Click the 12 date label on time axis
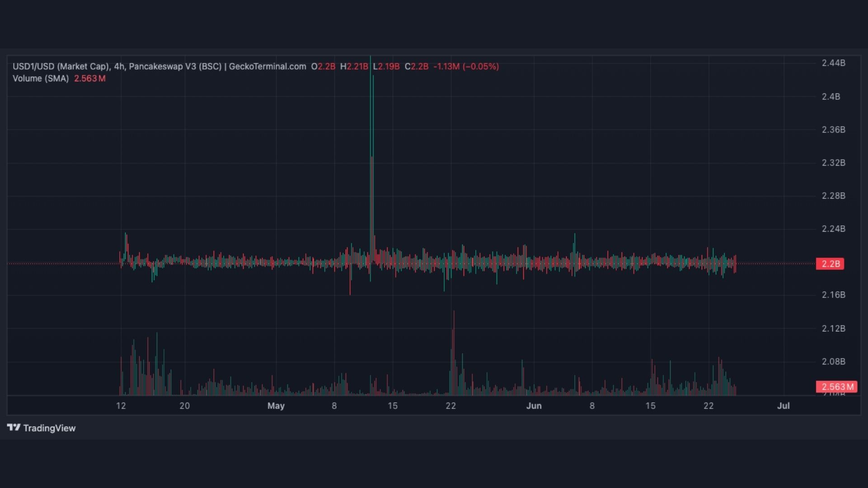 pos(121,406)
